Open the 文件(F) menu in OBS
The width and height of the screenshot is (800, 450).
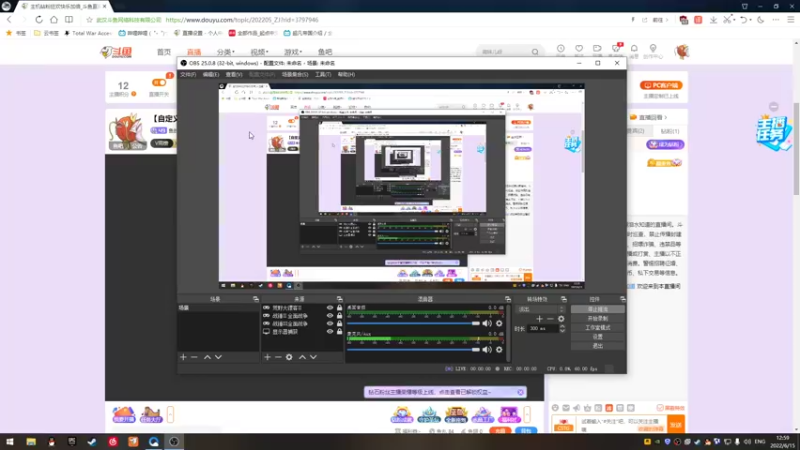(x=188, y=74)
